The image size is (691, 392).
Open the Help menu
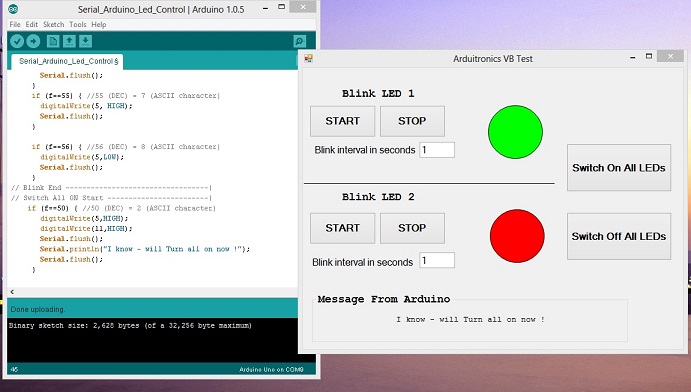[99, 25]
